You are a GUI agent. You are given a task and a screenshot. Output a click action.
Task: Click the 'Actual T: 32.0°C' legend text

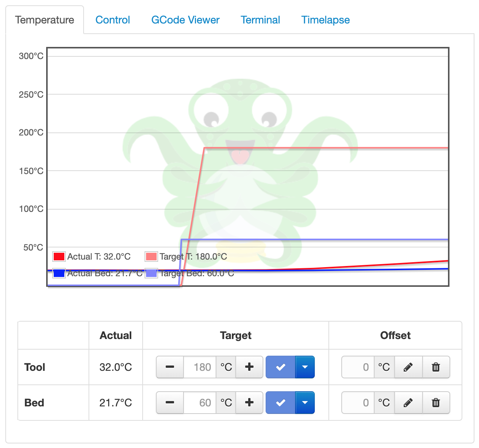point(99,257)
